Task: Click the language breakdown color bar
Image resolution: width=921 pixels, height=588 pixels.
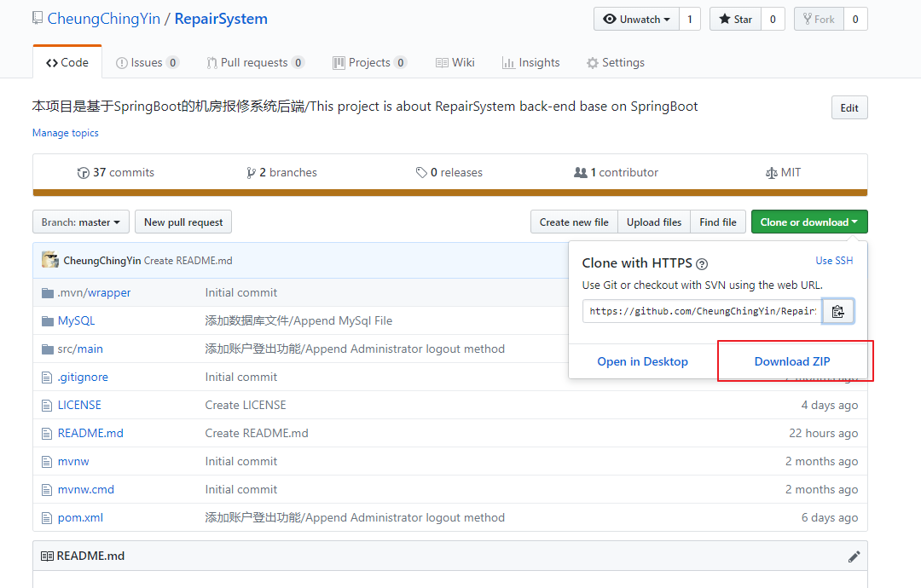Action: [450, 193]
